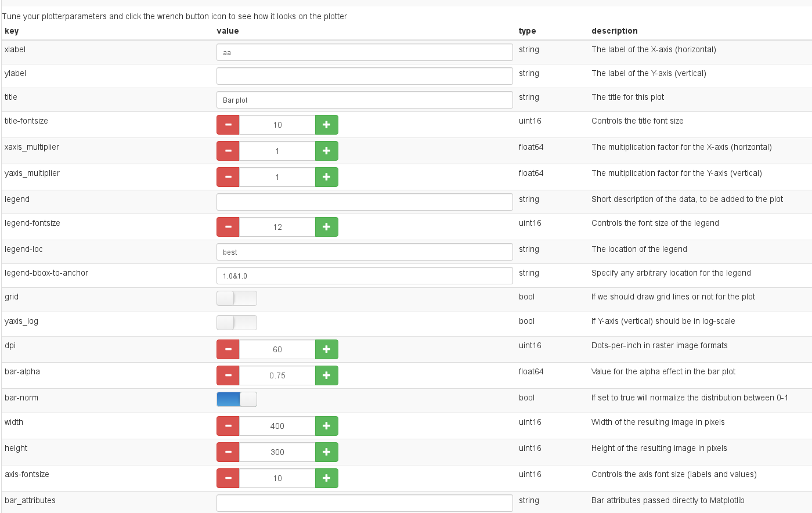The image size is (812, 513).
Task: Disable the bar-norm switch
Action: pyautogui.click(x=237, y=399)
